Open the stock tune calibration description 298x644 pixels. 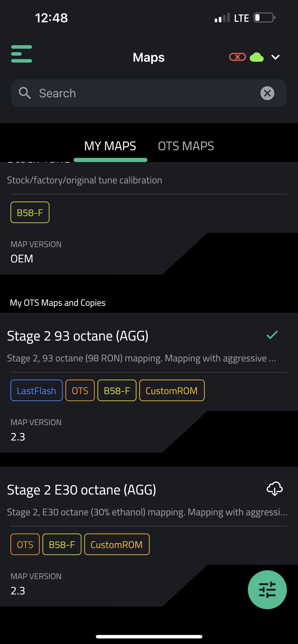click(x=84, y=180)
